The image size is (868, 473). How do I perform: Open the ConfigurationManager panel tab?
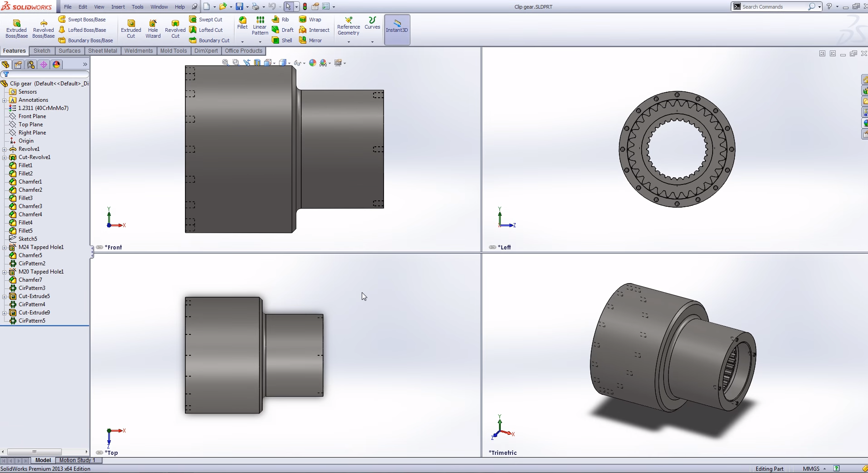31,65
